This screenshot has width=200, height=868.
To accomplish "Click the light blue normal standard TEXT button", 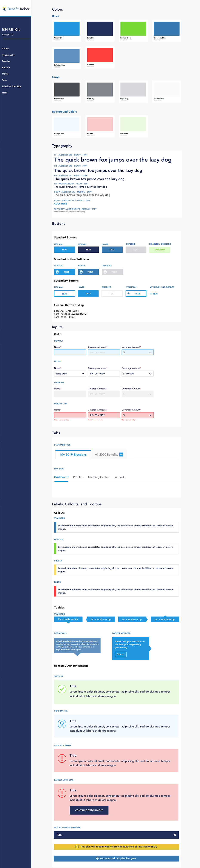I will (65, 250).
